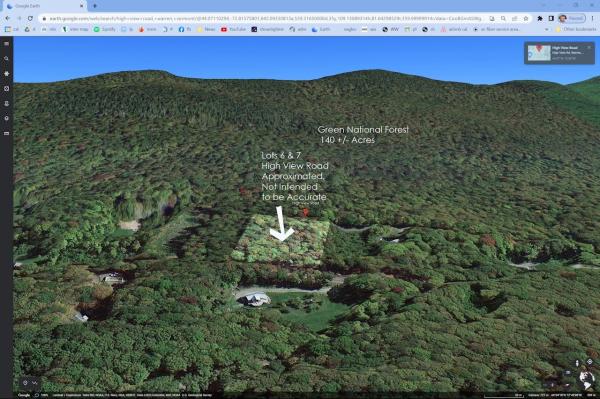Viewport: 600px width, 399px height.
Task: Open the Extensions puzzle icon
Action: pyautogui.click(x=540, y=18)
